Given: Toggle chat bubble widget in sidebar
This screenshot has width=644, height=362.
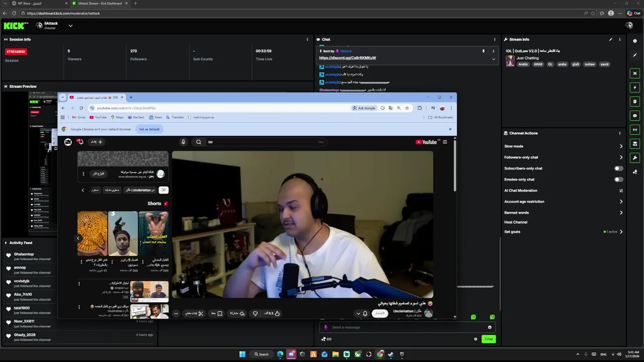Looking at the screenshot, I should coord(635,116).
